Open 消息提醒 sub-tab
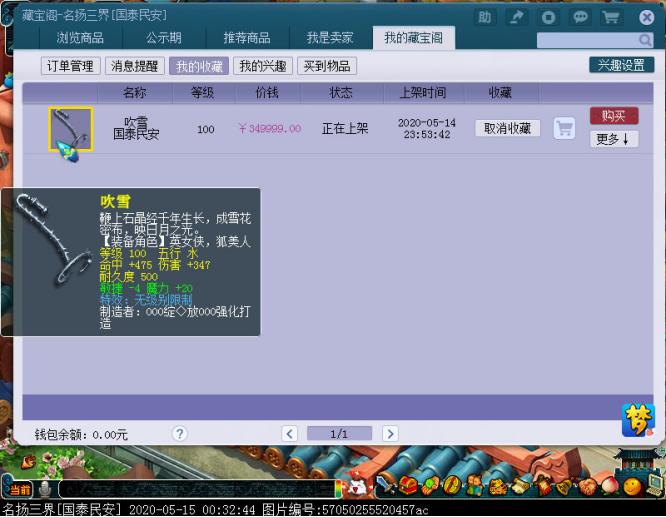Image resolution: width=666 pixels, height=517 pixels. 135,66
